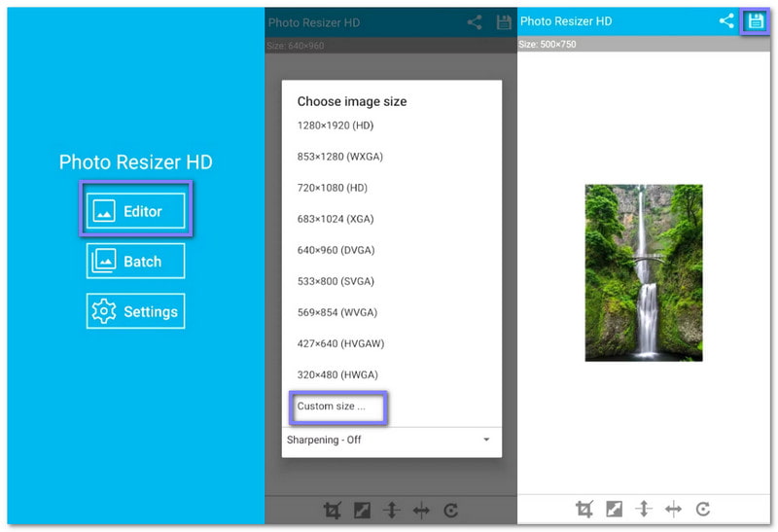Save the resized 500×750 image
The image size is (778, 532).
(756, 21)
